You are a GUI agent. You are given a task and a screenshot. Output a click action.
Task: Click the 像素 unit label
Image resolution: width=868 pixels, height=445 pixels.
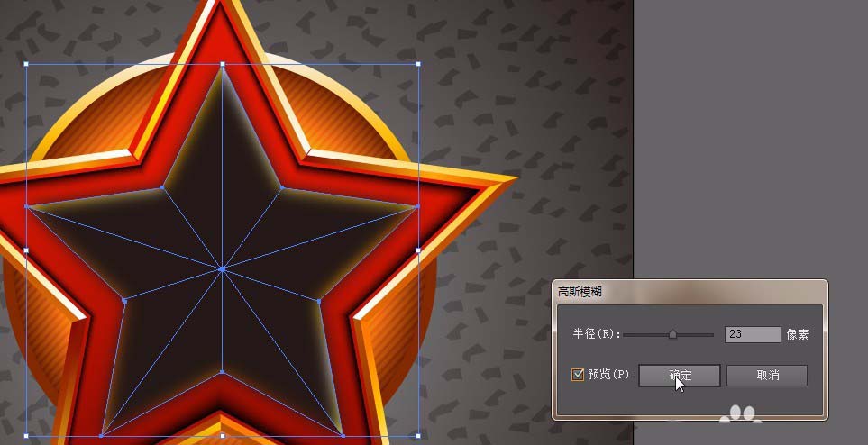798,334
